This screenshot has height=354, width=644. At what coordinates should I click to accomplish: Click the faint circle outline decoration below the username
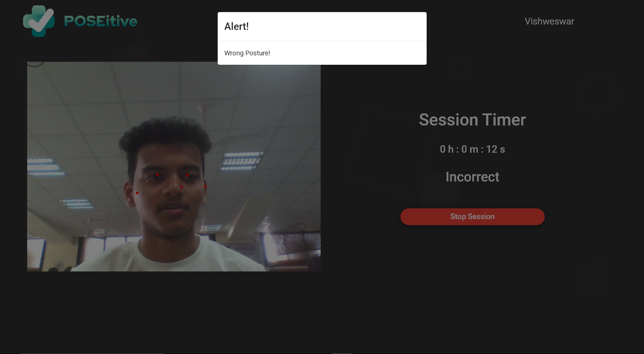pyautogui.click(x=598, y=93)
